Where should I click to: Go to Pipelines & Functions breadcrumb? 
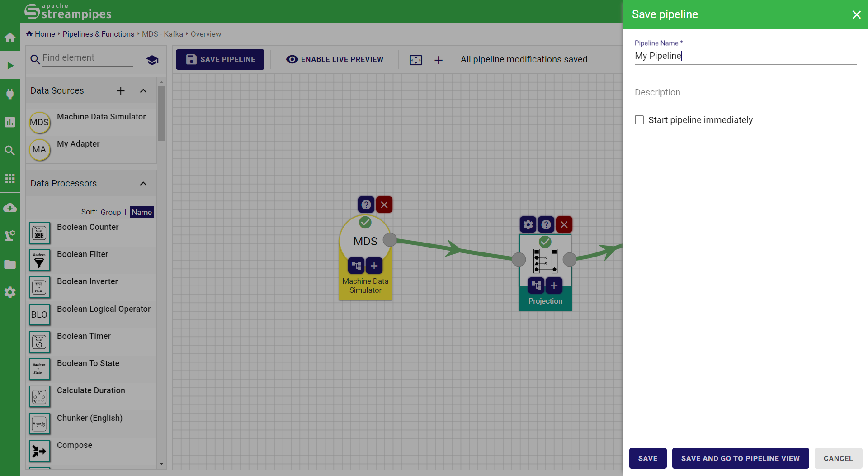[98, 34]
